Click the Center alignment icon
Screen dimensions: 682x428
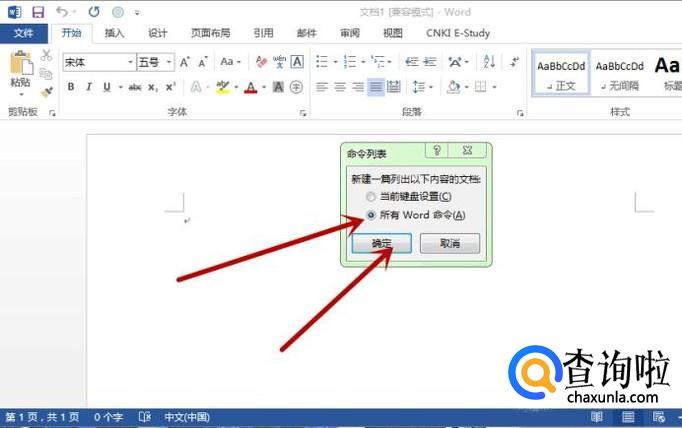click(x=340, y=87)
